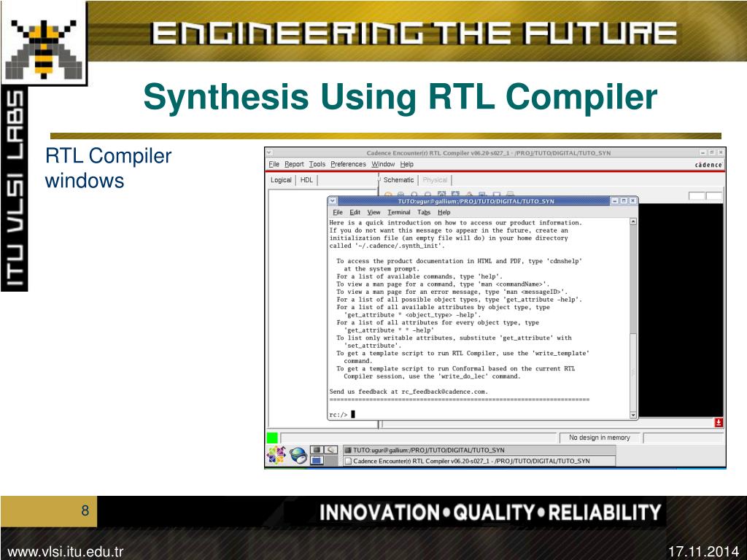
Task: Launch the globe web browser icon
Action: [298, 456]
